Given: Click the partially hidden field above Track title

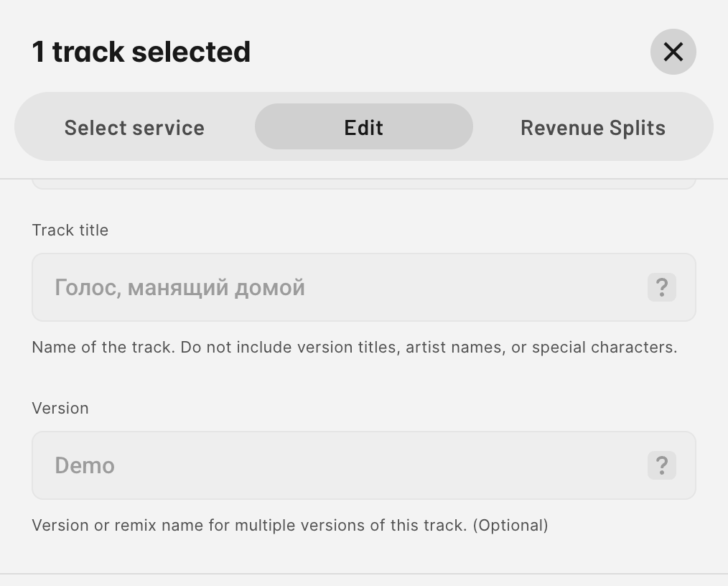Looking at the screenshot, I should coord(363,184).
